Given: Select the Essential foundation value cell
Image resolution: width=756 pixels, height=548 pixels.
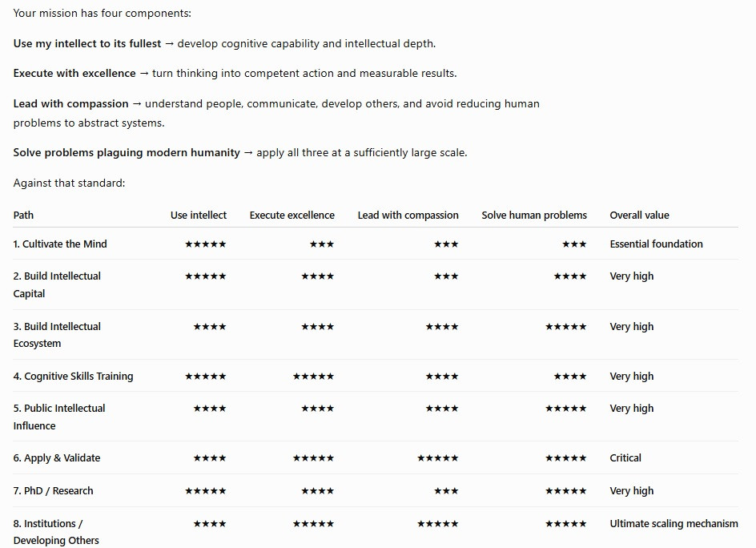Looking at the screenshot, I should coord(656,244).
